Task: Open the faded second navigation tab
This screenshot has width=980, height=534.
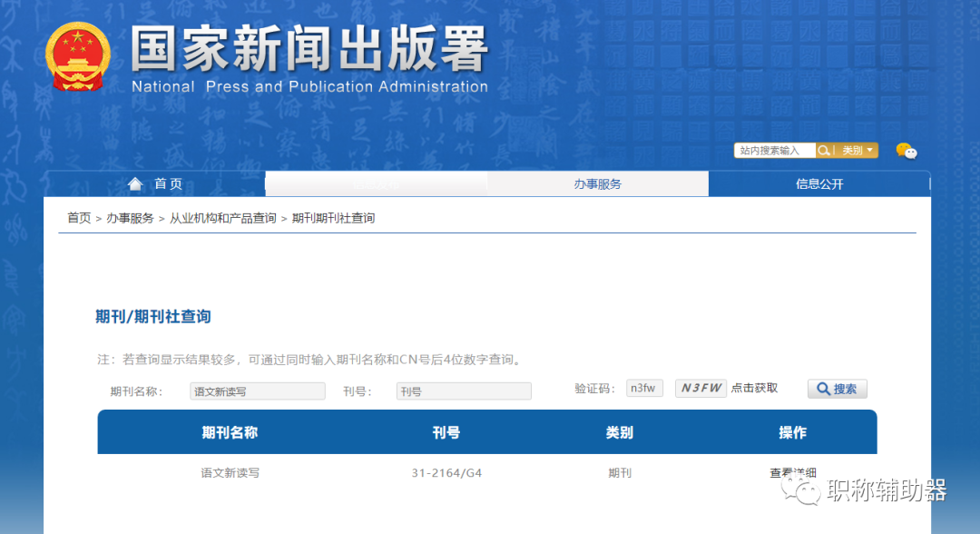Action: point(377,183)
